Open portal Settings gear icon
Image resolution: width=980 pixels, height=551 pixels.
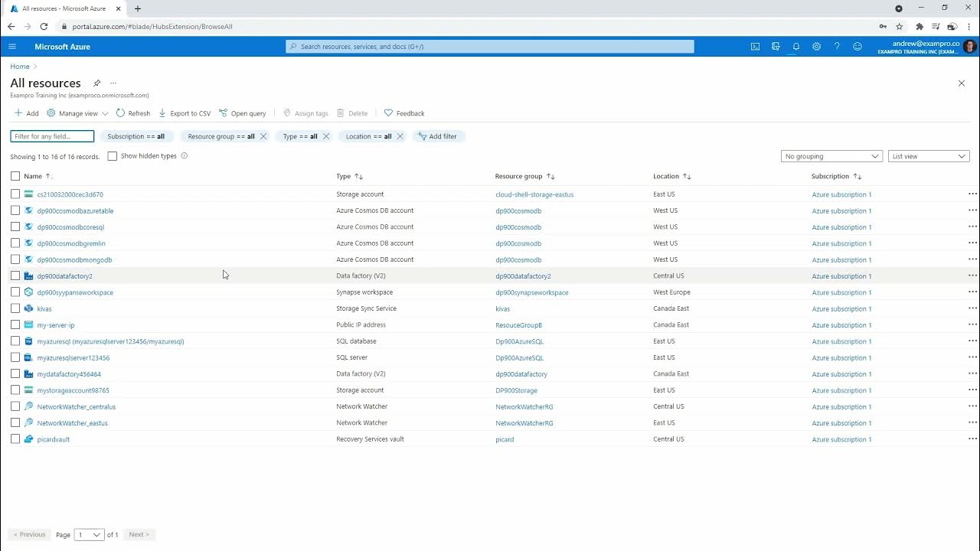click(816, 47)
